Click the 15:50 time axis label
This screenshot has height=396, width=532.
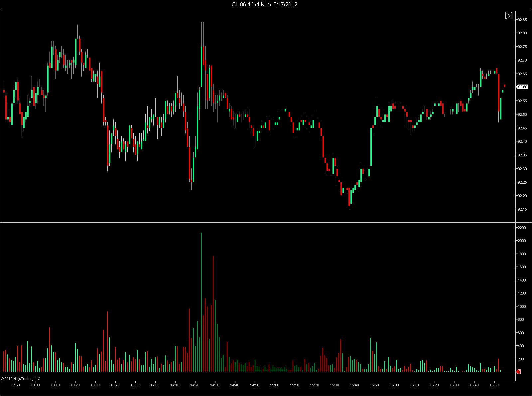[x=374, y=385]
